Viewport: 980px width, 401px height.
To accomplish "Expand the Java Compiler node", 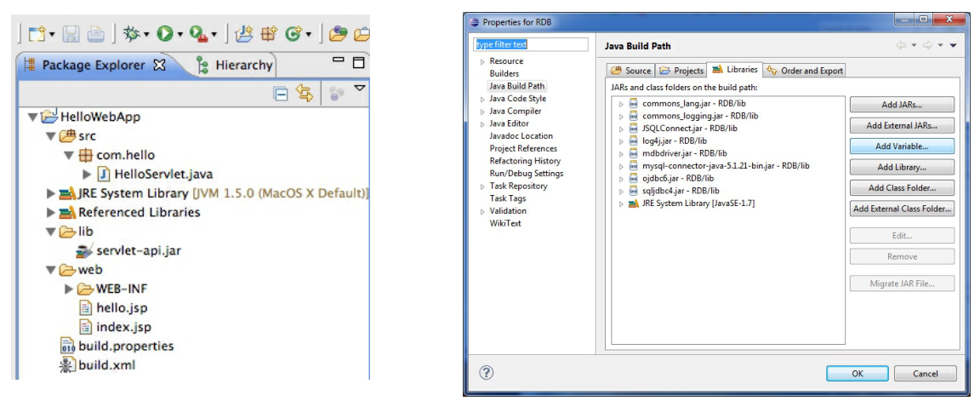I will (x=482, y=112).
